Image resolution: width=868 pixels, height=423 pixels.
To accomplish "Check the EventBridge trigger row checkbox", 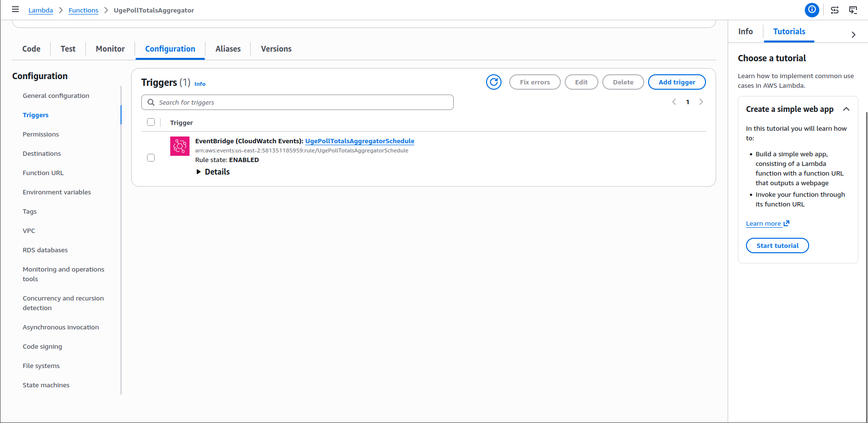I will tap(151, 158).
